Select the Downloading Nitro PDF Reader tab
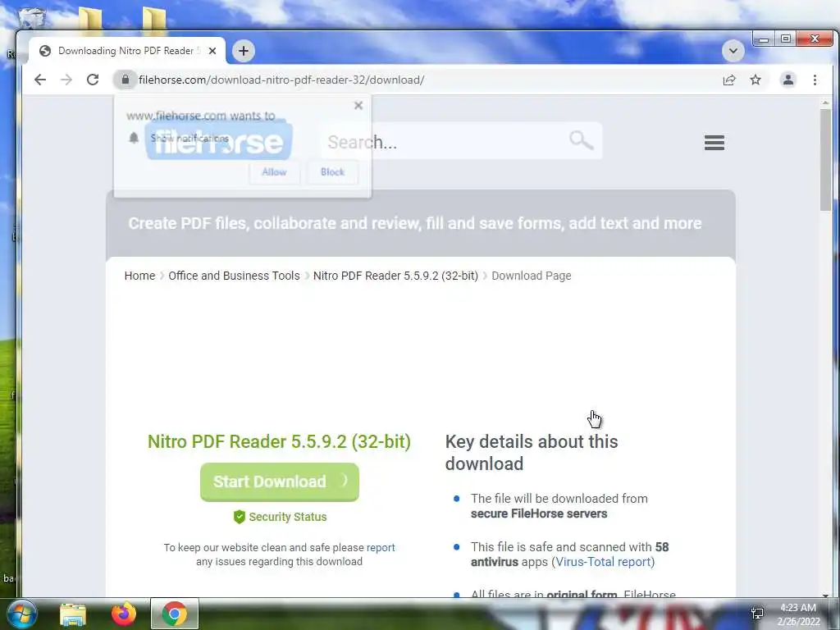This screenshot has width=840, height=630. 127,51
